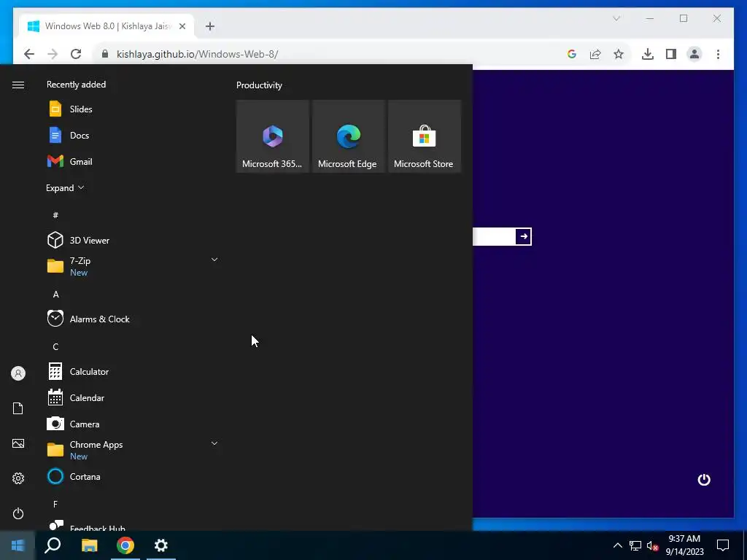Open Pictures from Start sidebar
This screenshot has width=747, height=560.
point(18,443)
